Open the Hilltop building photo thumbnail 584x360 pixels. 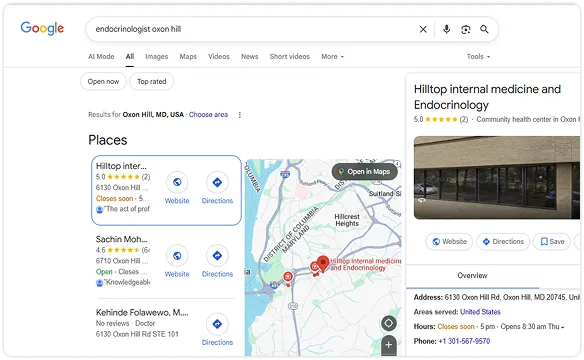[x=497, y=178]
